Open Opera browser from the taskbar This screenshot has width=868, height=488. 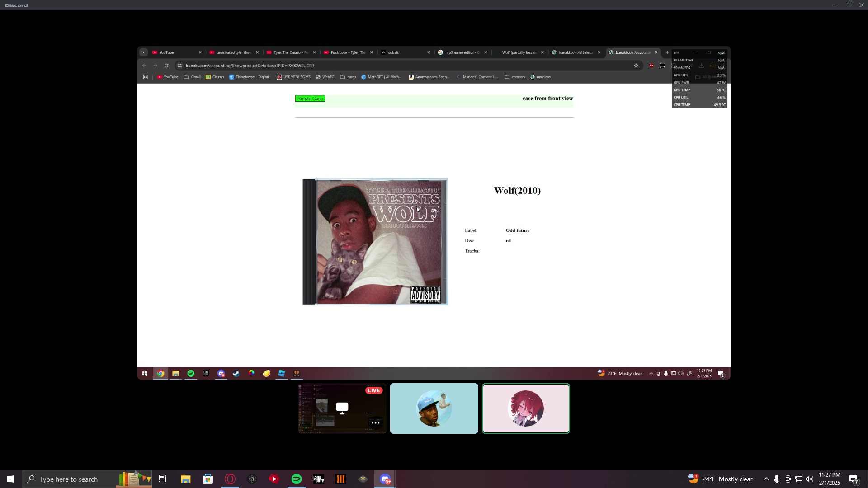[x=230, y=479]
